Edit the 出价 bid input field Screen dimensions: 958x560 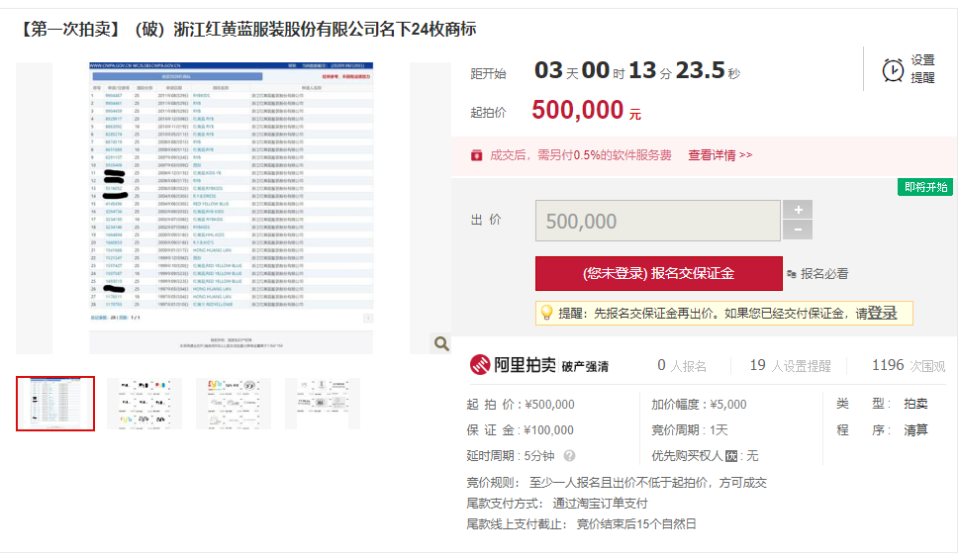pyautogui.click(x=658, y=221)
